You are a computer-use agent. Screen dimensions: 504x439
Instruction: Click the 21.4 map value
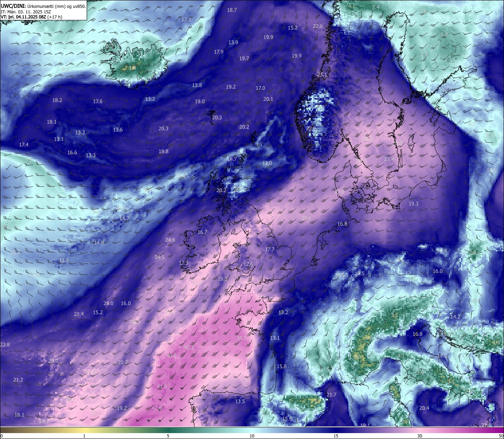point(79,314)
